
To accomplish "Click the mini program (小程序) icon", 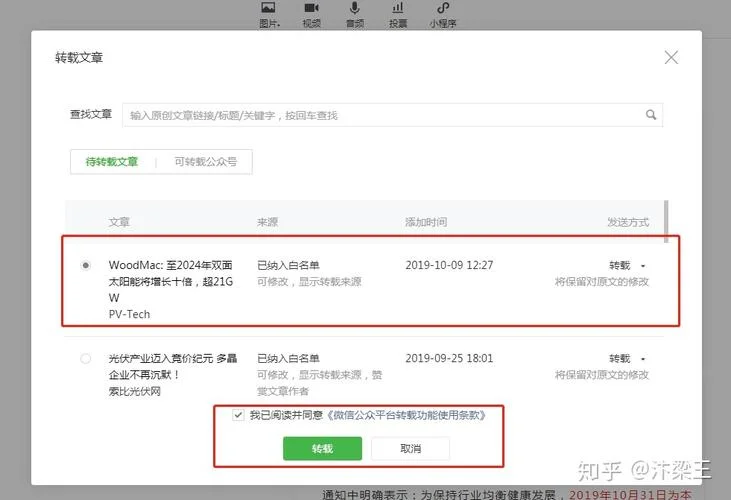I will (x=443, y=7).
